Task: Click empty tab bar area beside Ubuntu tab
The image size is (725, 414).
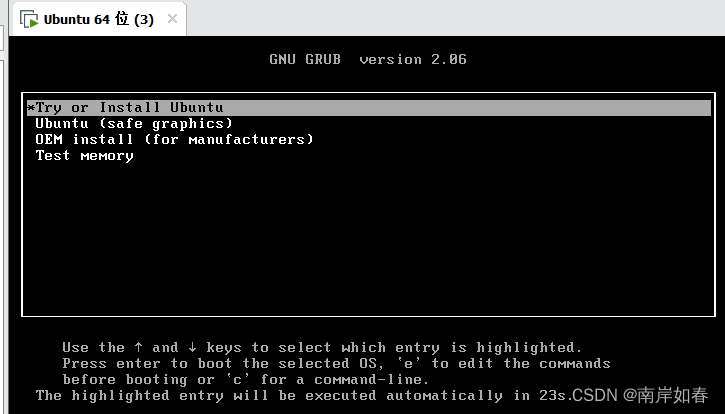Action: [x=453, y=19]
